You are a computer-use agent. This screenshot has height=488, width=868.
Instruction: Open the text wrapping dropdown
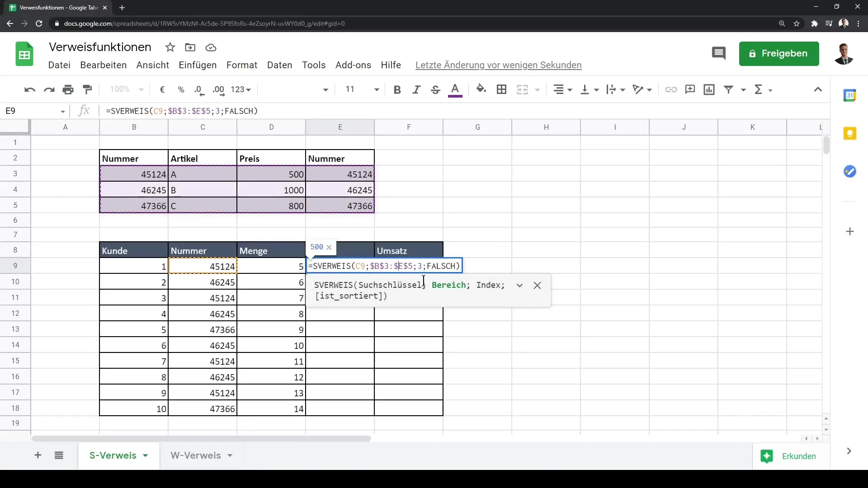tap(616, 89)
